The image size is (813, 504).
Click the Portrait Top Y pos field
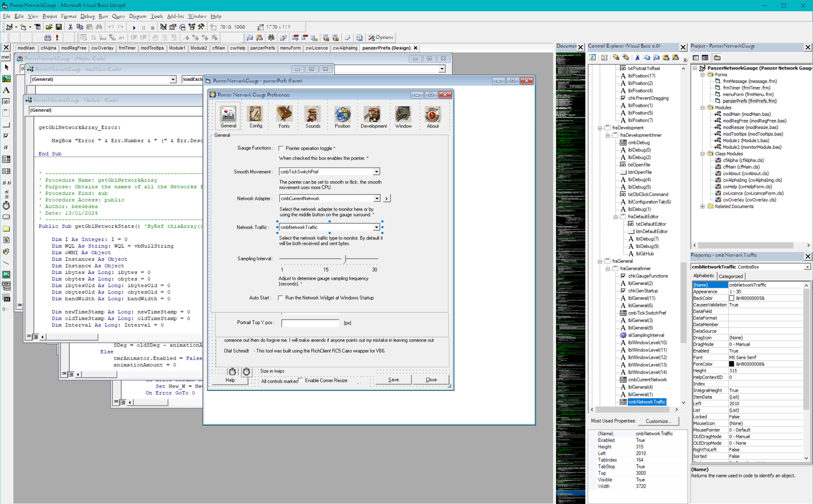310,323
